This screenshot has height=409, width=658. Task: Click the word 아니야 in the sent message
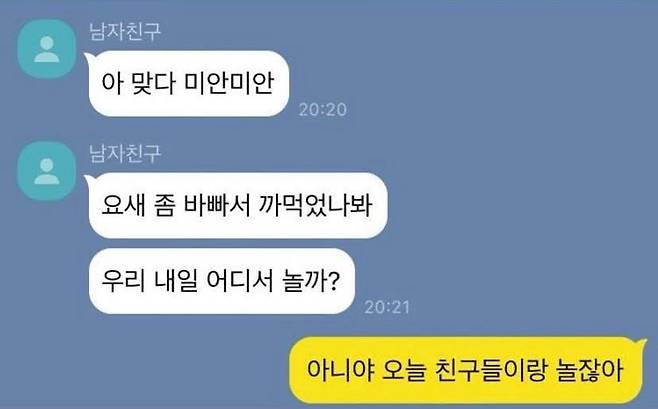[340, 370]
